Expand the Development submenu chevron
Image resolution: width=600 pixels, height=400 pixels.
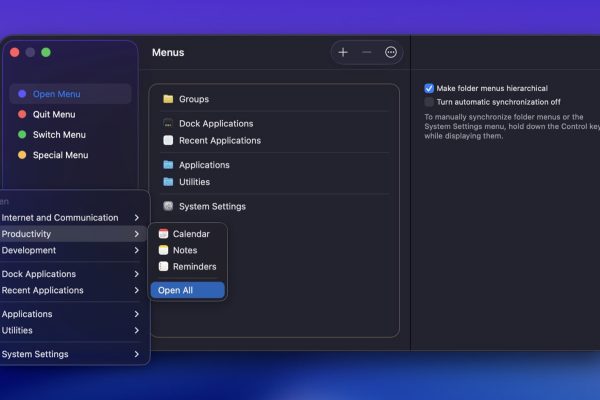tap(137, 250)
